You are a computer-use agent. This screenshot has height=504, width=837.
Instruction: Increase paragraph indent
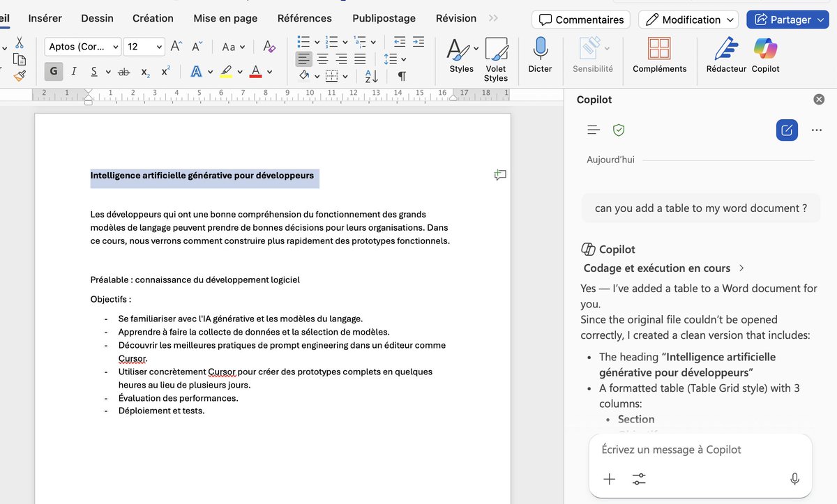pos(418,42)
